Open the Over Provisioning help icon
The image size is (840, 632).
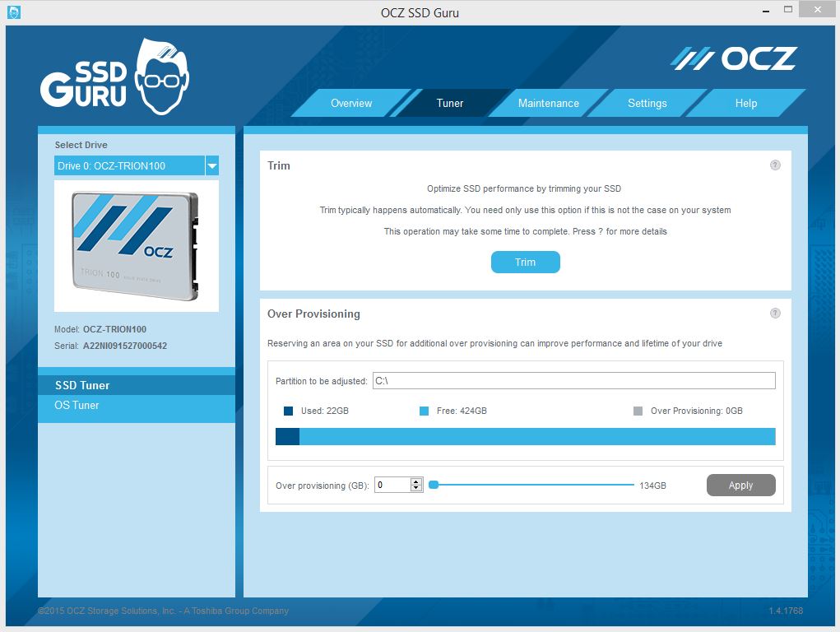(x=775, y=313)
